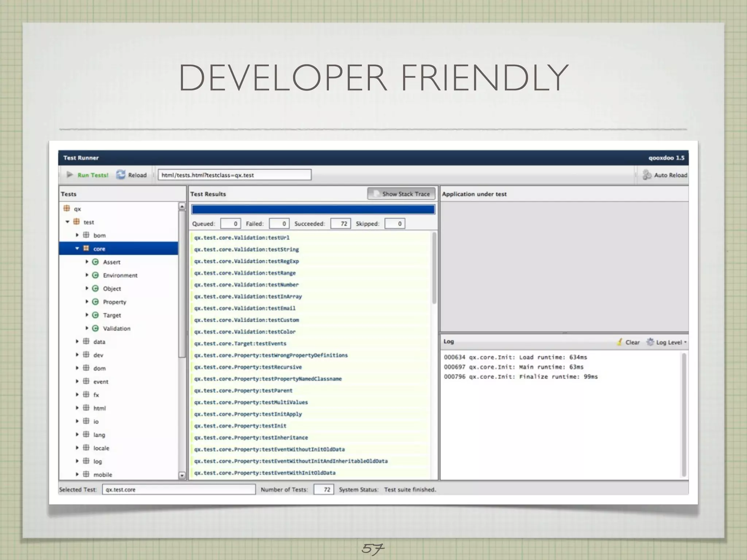
Task: Click the Environment class icon
Action: [x=96, y=275]
